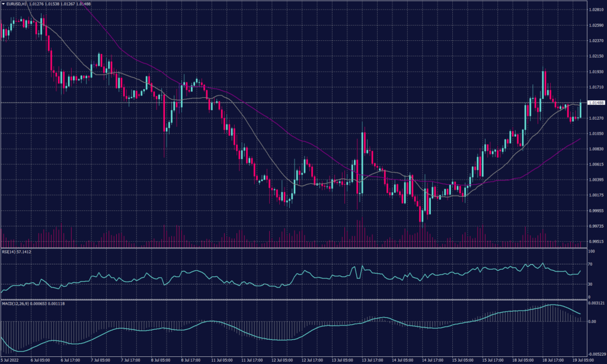Click the 1.01050 price scale label

click(x=596, y=134)
